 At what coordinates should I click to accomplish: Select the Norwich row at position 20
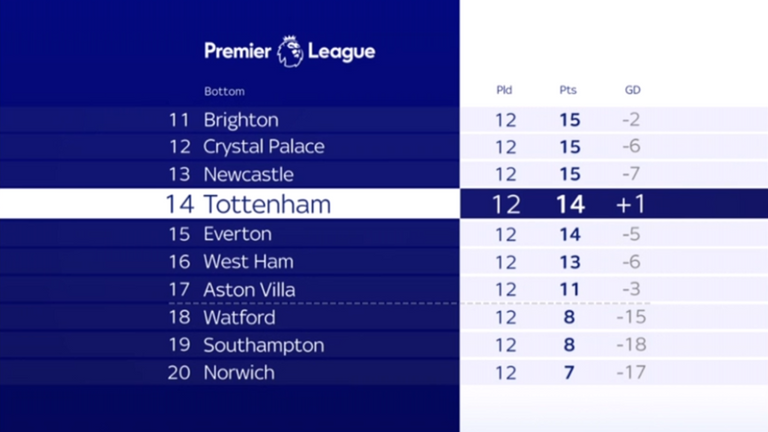coord(384,373)
